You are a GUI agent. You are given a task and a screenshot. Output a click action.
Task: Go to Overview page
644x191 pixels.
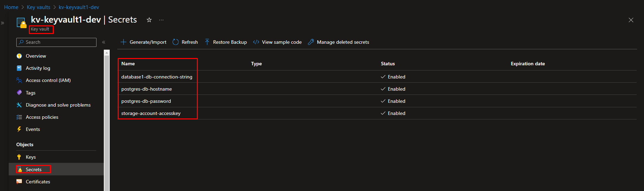tap(36, 56)
